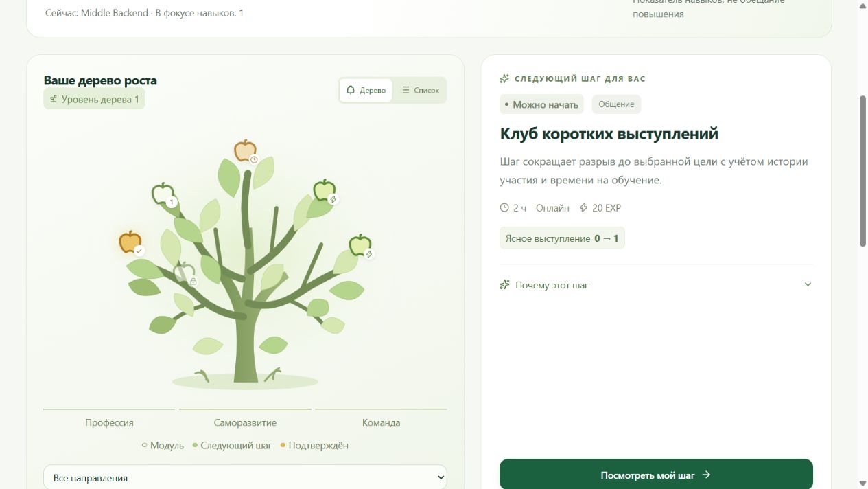Open the locked faded apple on the tree
Viewport: 868px width, 489px height.
click(x=184, y=273)
